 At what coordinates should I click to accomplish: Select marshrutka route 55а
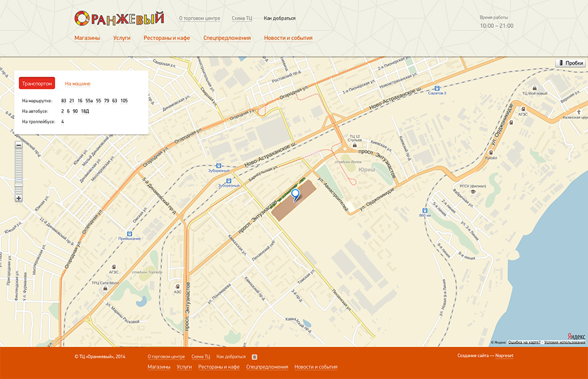pyautogui.click(x=89, y=101)
